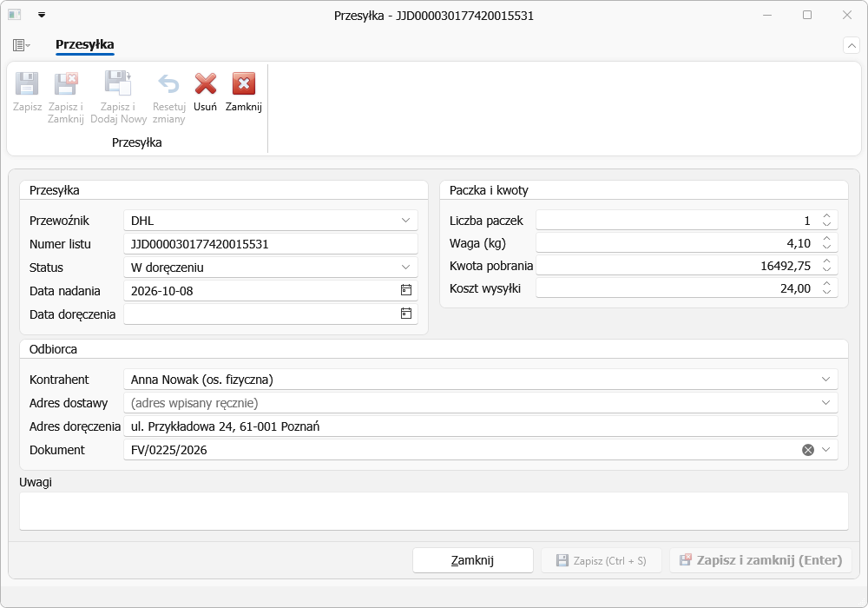868x608 pixels.
Task: Adjust the Koszt wysyłki spinner arrows
Action: tap(826, 288)
